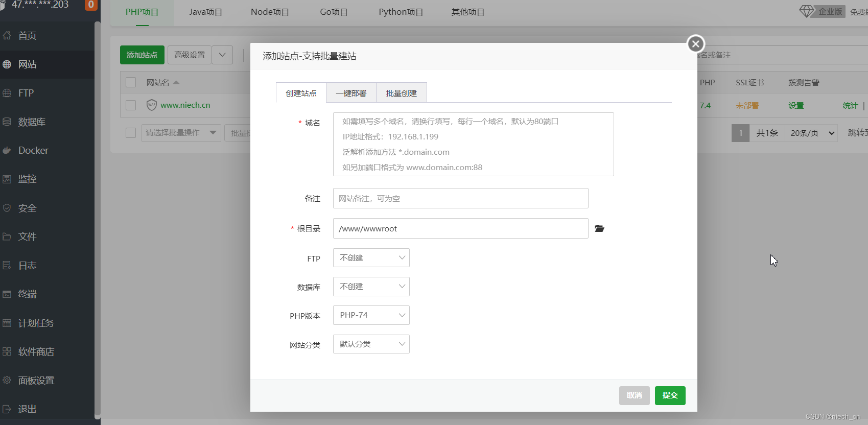Open the 计划任务 schedule icon

pyautogui.click(x=7, y=323)
